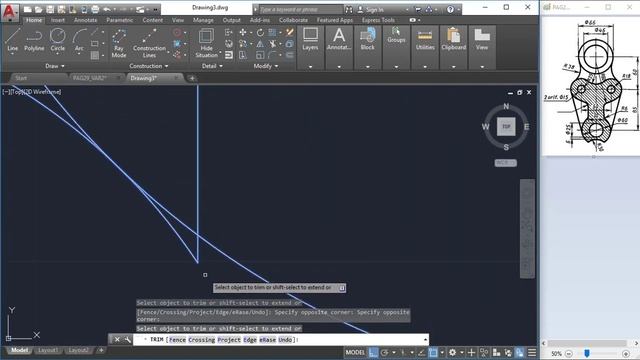Toggle the annotation monitor plus icon
The image size is (640, 360).
(x=471, y=352)
